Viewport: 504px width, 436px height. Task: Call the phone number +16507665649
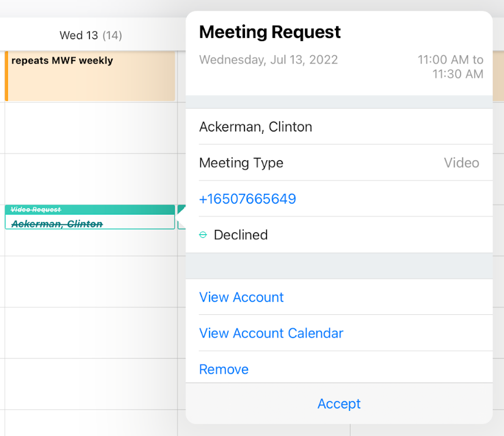(x=247, y=199)
